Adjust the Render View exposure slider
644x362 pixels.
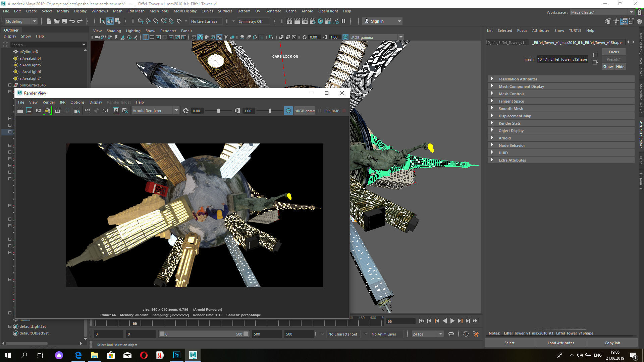[x=218, y=111]
